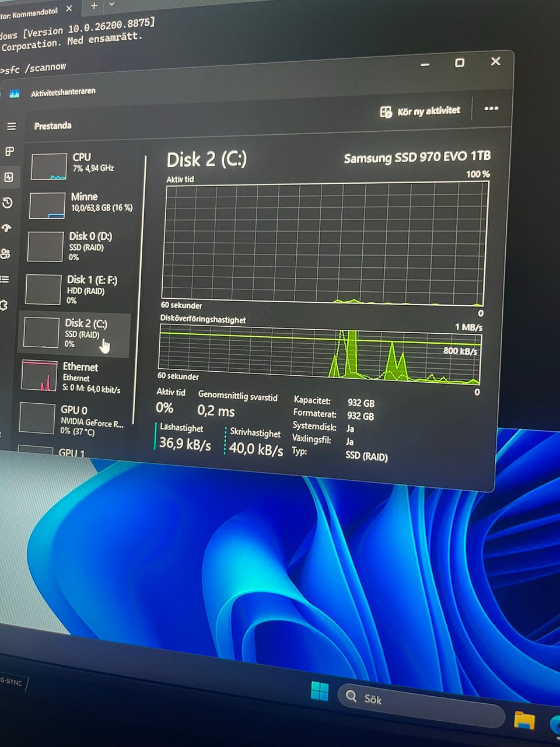Viewport: 560px width, 747px height.
Task: Click the Typ SSD (RAID) value
Action: tap(366, 456)
